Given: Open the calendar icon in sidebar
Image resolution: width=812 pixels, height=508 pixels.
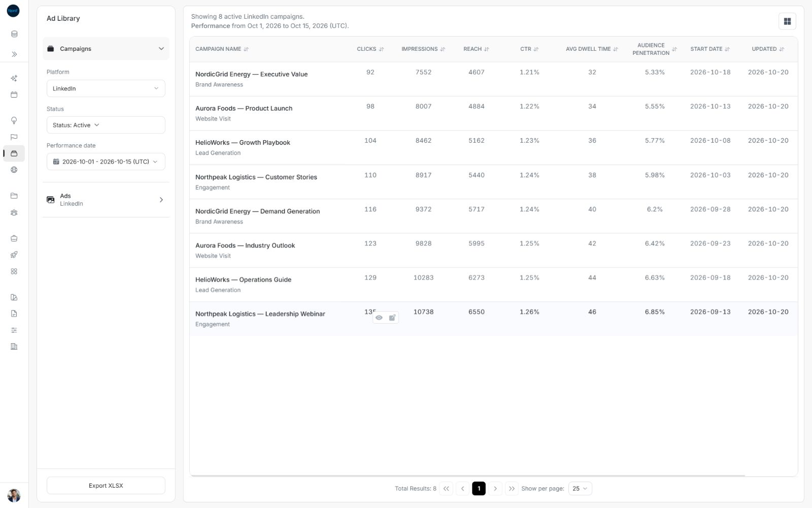Looking at the screenshot, I should tap(14, 94).
